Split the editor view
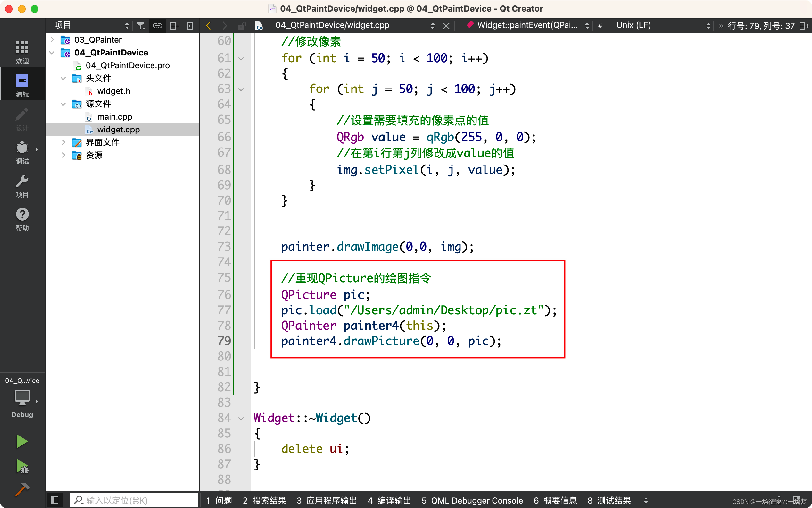The image size is (812, 508). (804, 26)
